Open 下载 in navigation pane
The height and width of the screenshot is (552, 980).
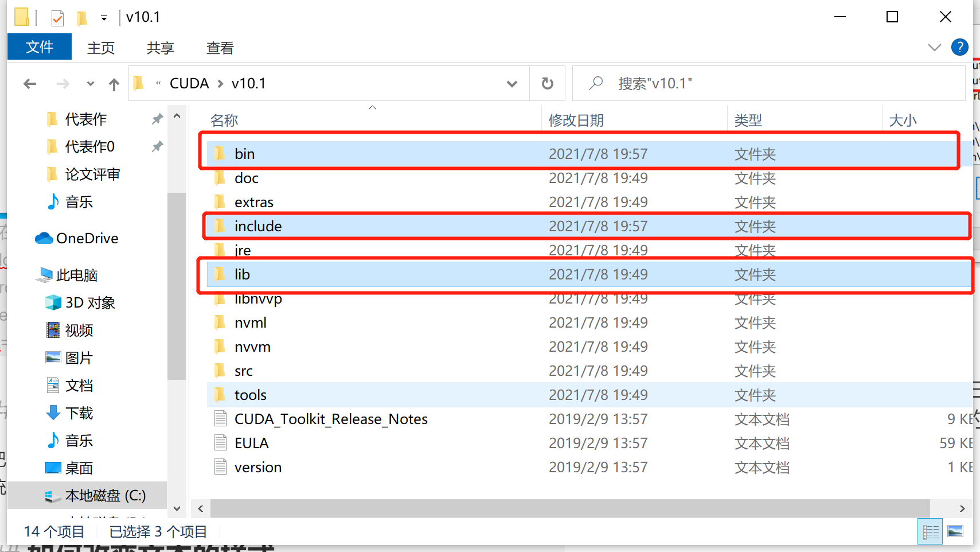click(x=79, y=413)
